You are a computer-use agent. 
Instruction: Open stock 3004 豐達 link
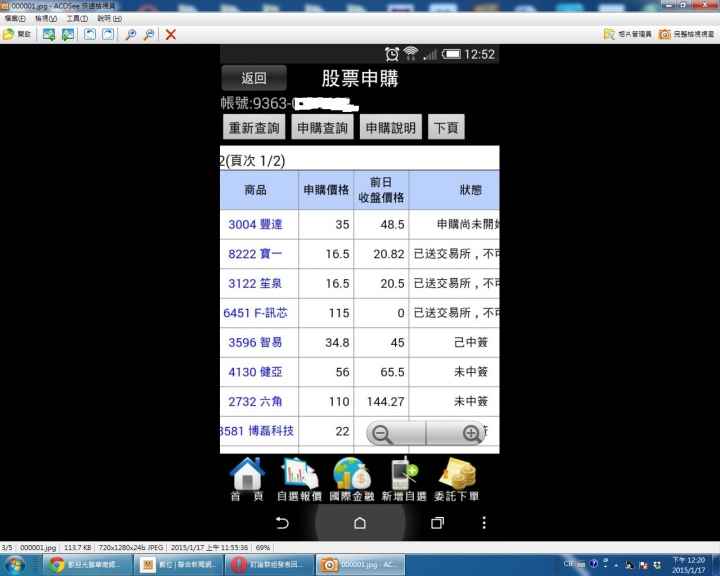pos(255,225)
